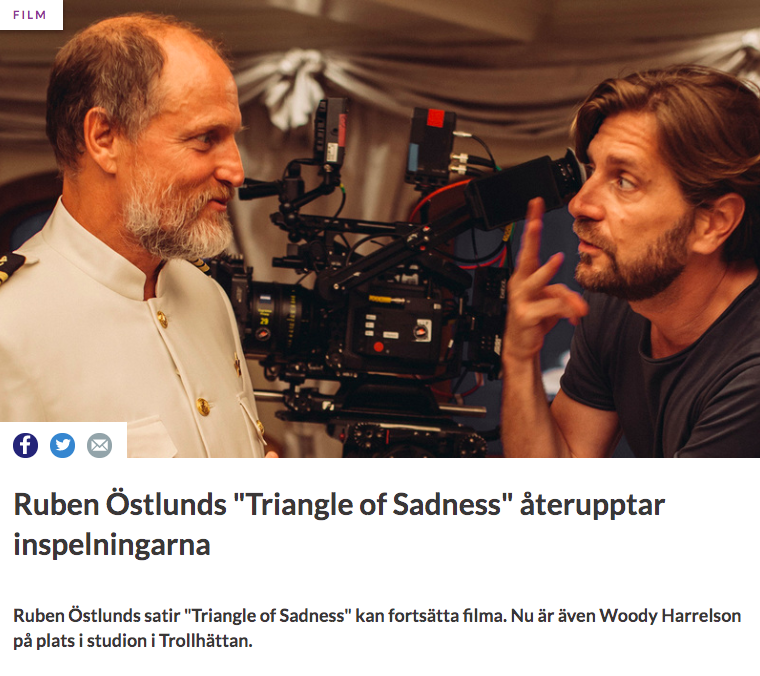The width and height of the screenshot is (760, 676).
Task: Click the camera viewfinder eyepiece
Action: (570, 174)
